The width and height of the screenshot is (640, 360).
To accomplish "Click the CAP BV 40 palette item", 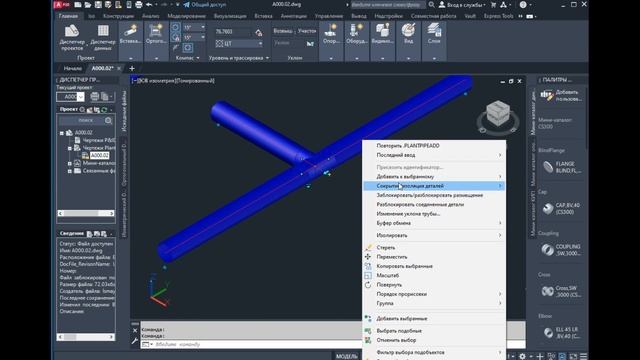I will (x=561, y=209).
